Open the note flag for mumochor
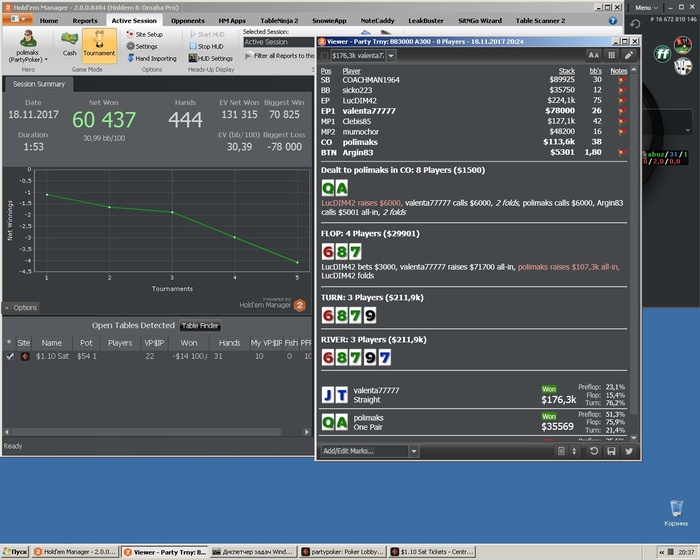Viewport: 700px width, 560px height. 621,132
